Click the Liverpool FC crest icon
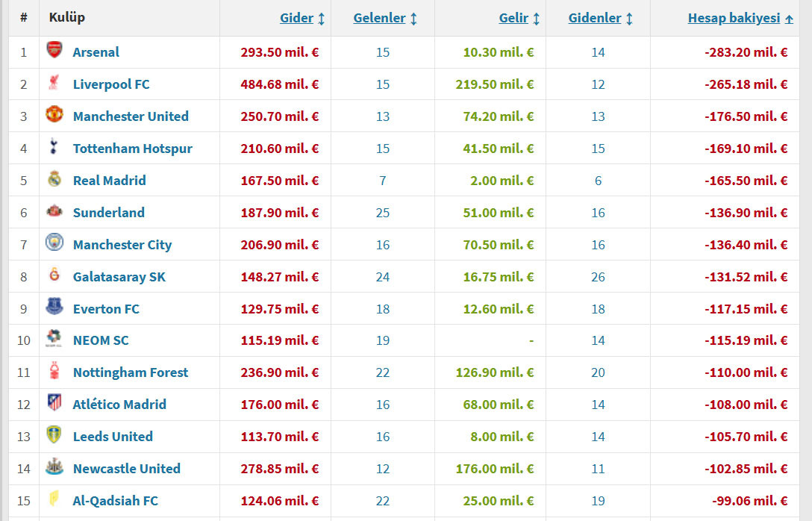The image size is (812, 521). (x=54, y=84)
